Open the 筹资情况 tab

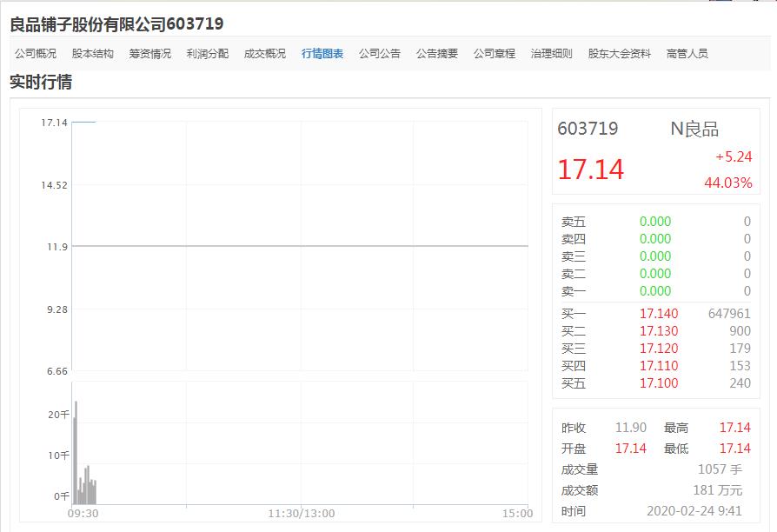(x=150, y=54)
